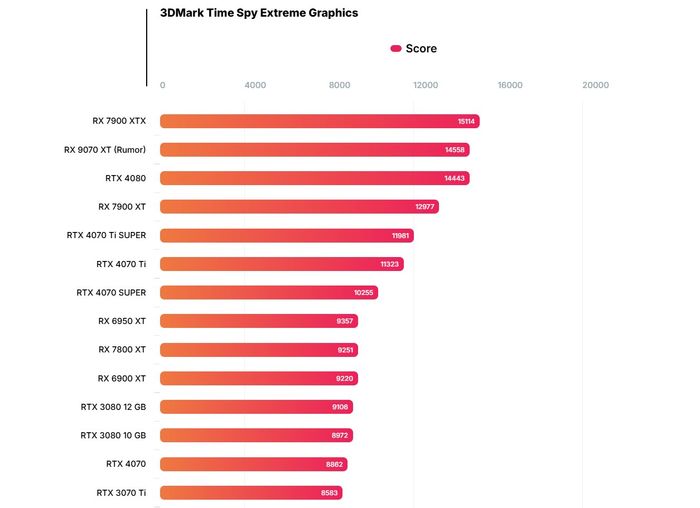
Task: Click the RTX 3080 12 GB label
Action: pos(113,407)
